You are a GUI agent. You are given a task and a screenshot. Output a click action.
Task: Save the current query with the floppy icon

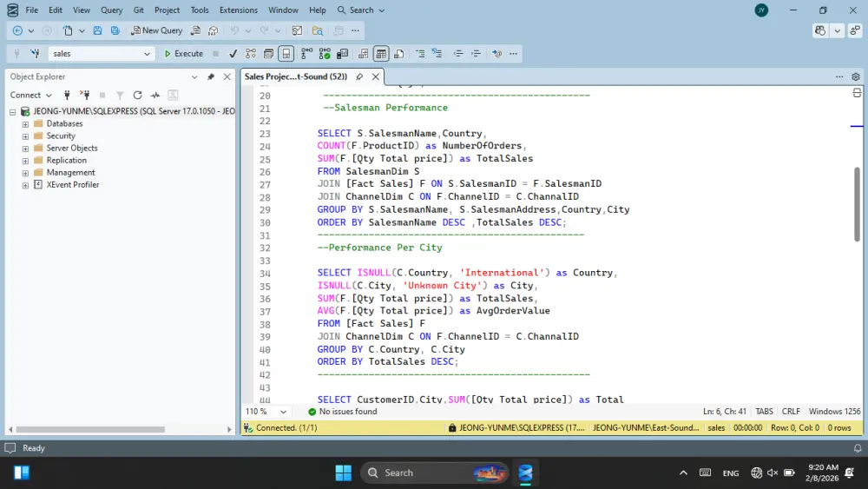point(97,31)
